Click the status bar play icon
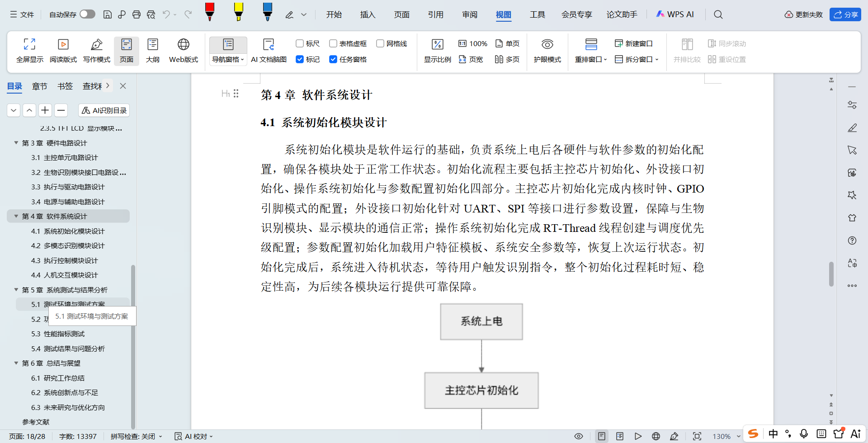 coord(638,436)
